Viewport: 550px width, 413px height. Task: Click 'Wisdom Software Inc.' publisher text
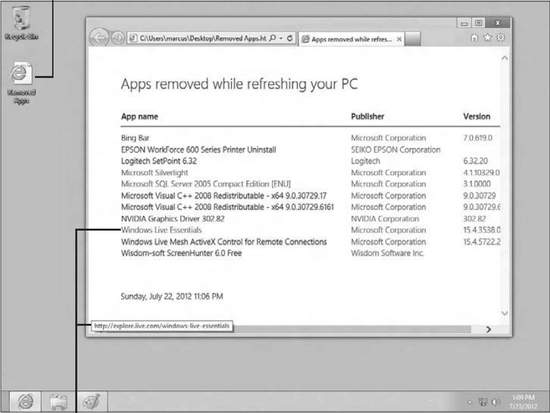coord(387,253)
